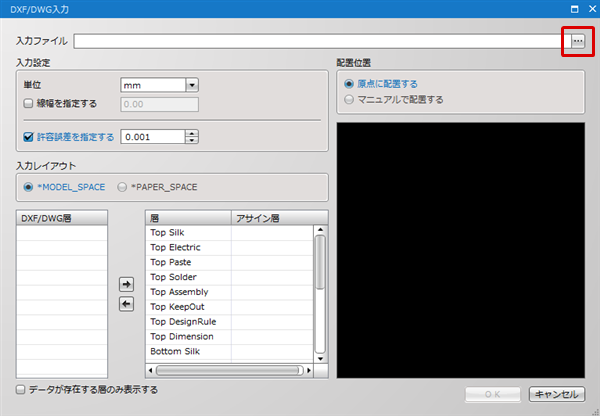Select the Top KeepOut layer row
600x416 pixels.
pyautogui.click(x=230, y=307)
